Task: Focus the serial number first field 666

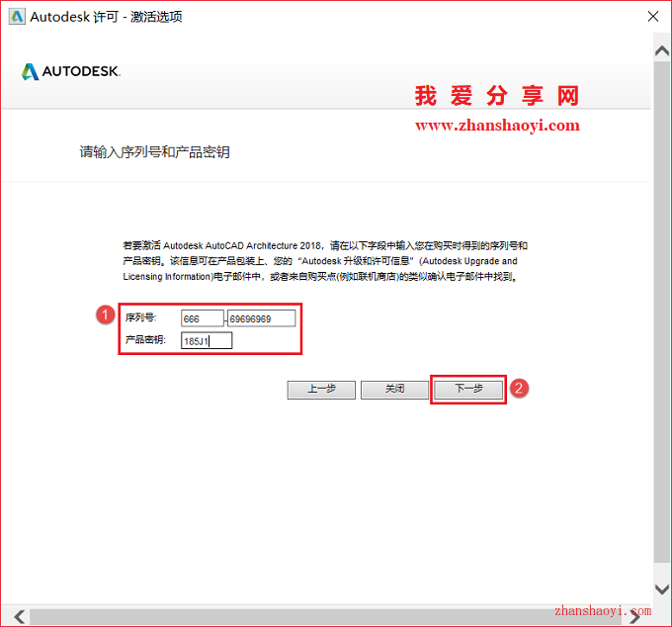Action: pyautogui.click(x=203, y=318)
